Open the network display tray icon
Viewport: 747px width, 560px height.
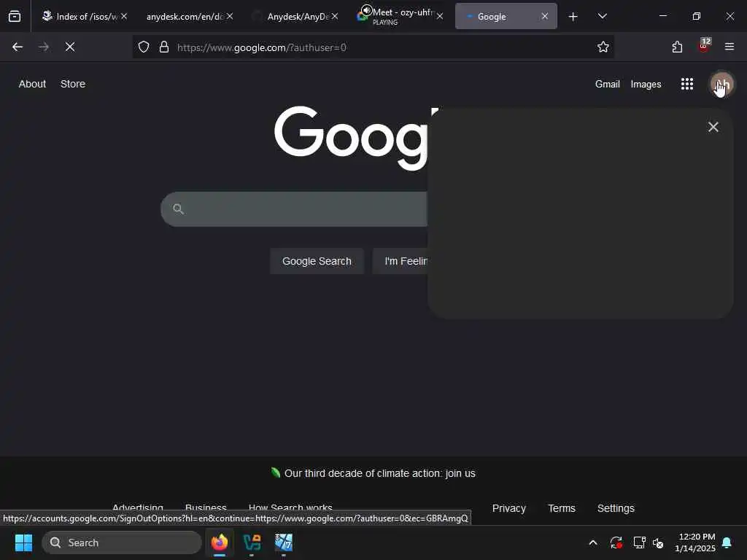tap(639, 542)
